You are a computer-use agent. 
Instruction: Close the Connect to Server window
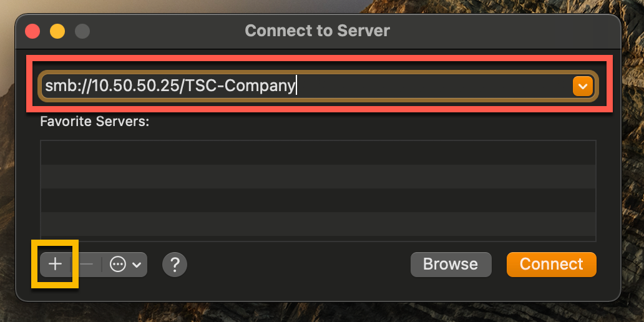tap(32, 31)
